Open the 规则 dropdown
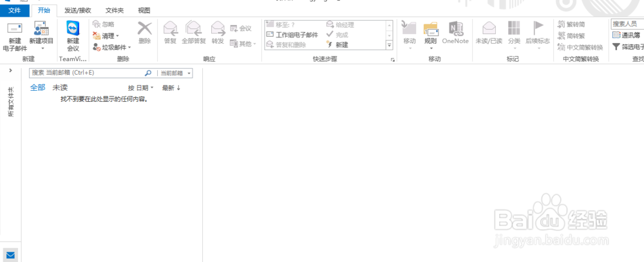The image size is (644, 262). coord(431,36)
